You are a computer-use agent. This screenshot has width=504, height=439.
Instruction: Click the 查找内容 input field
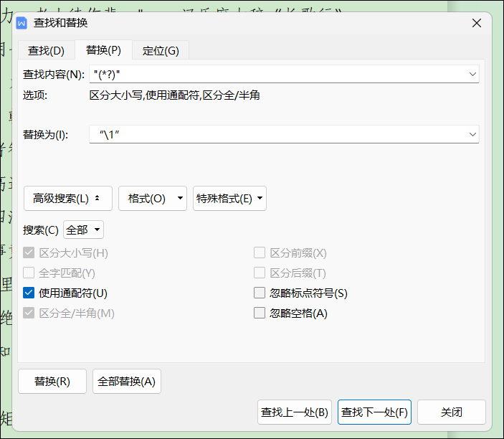click(x=276, y=74)
